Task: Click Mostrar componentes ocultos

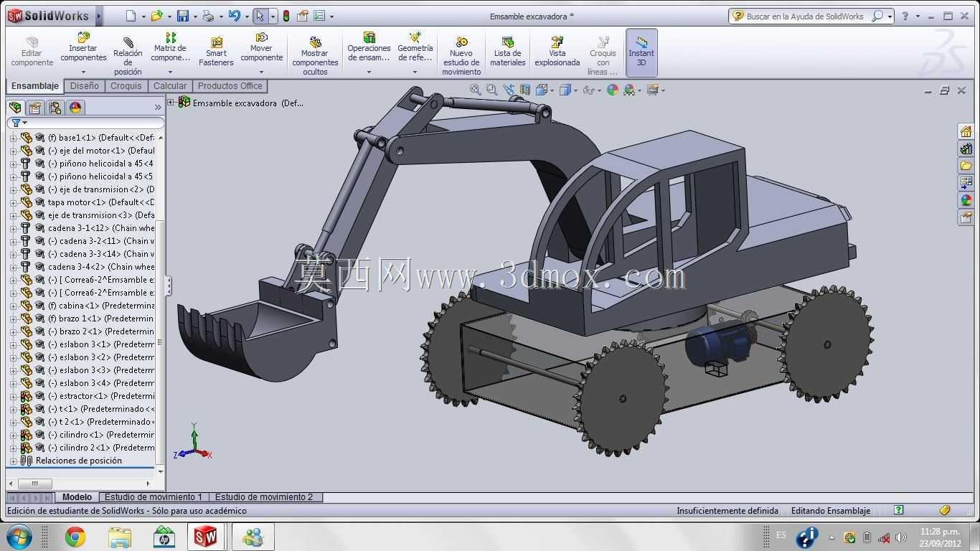Action: click(315, 56)
